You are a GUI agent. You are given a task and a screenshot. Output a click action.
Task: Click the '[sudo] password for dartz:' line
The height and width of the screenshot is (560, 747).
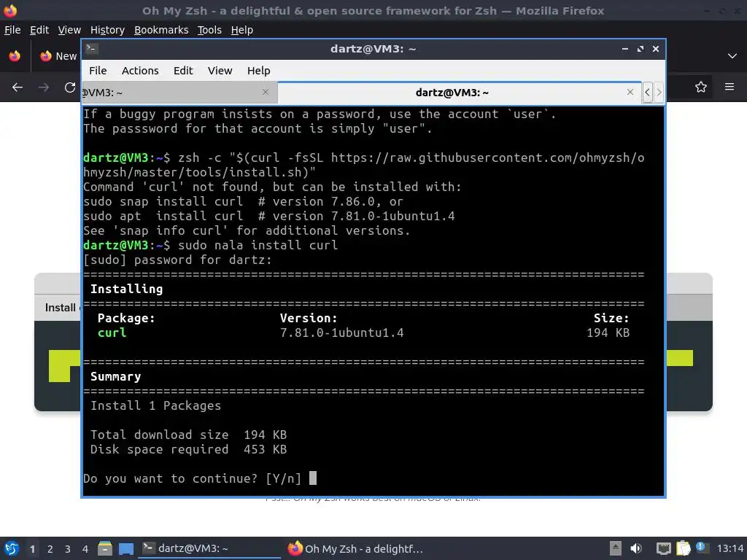click(x=177, y=260)
